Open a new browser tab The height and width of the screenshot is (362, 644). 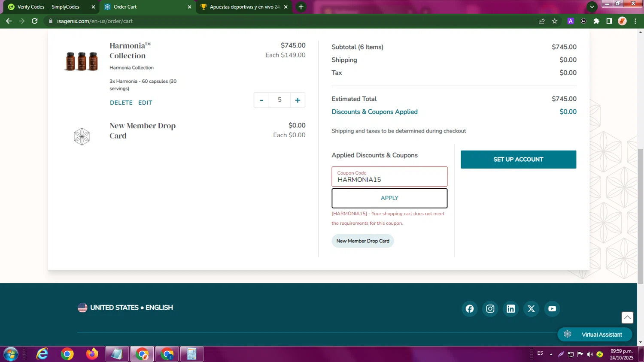coord(301,7)
